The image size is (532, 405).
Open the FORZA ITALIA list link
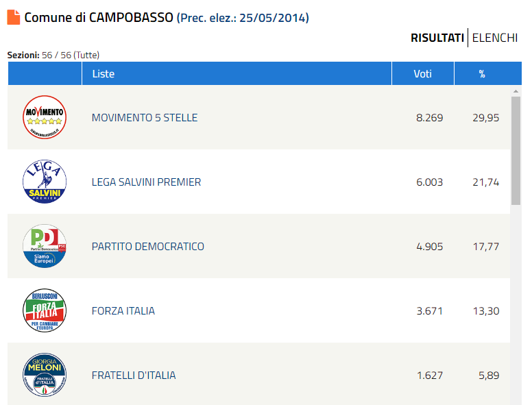tap(123, 311)
